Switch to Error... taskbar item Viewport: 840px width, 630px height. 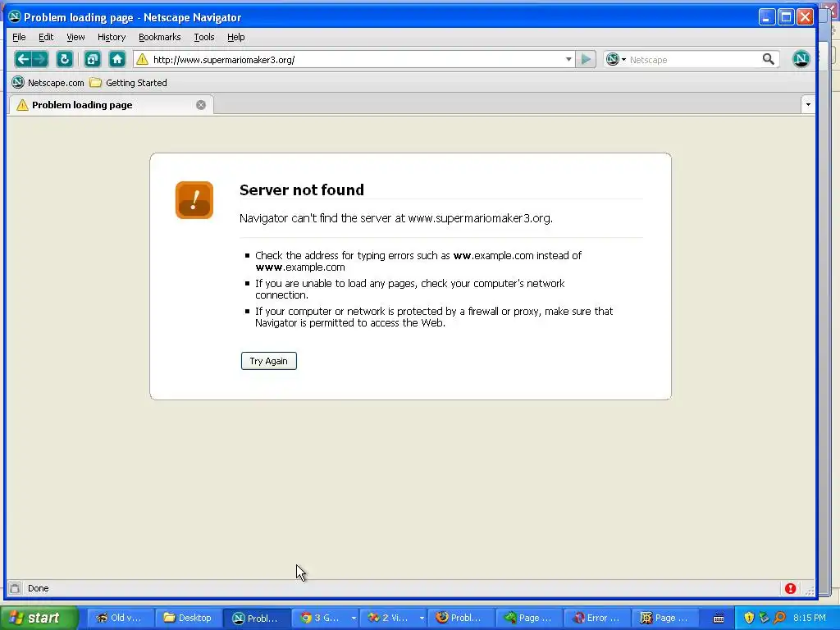coord(597,618)
